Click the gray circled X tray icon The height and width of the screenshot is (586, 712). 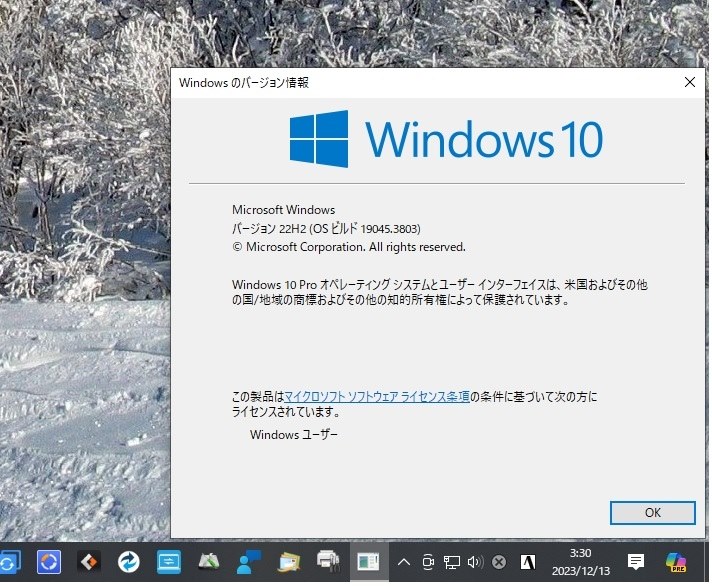(x=499, y=562)
